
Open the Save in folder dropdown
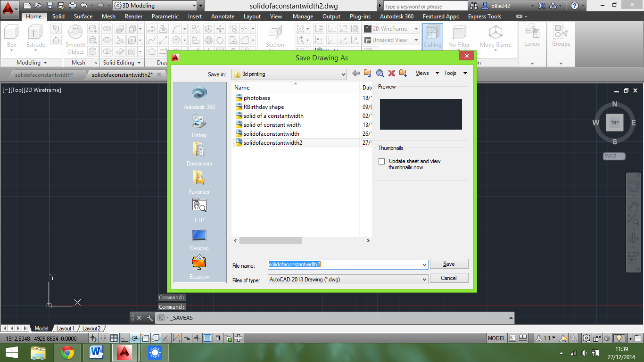(x=289, y=74)
